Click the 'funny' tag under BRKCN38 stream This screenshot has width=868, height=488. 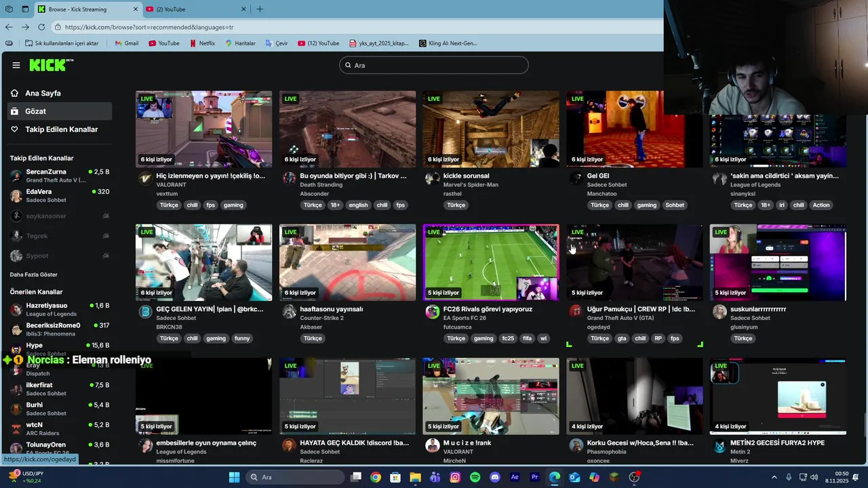(x=242, y=339)
